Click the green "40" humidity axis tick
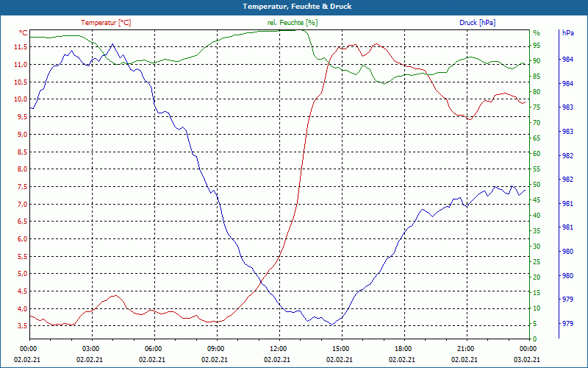 537,216
